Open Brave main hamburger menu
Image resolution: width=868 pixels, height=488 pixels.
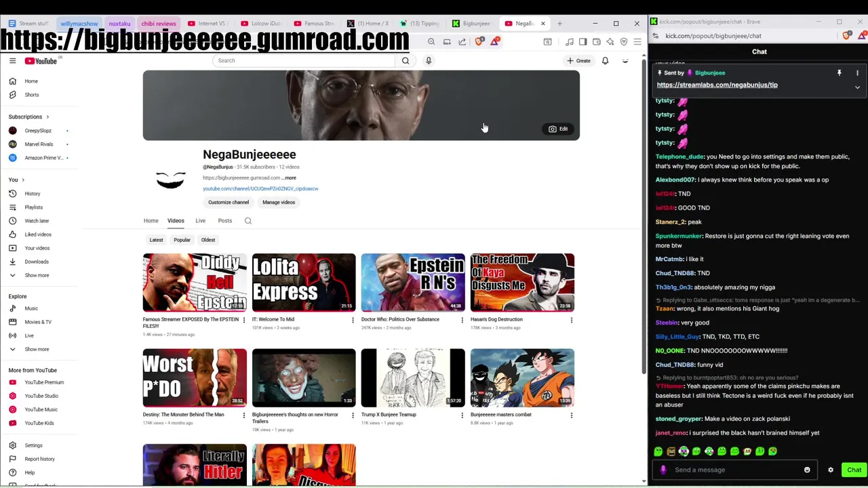[x=637, y=42]
